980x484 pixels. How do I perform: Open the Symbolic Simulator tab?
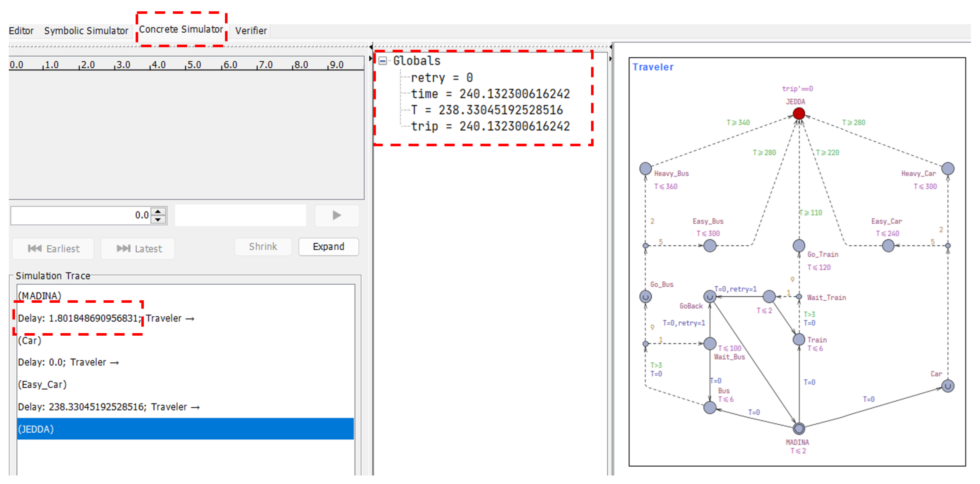pyautogui.click(x=86, y=31)
